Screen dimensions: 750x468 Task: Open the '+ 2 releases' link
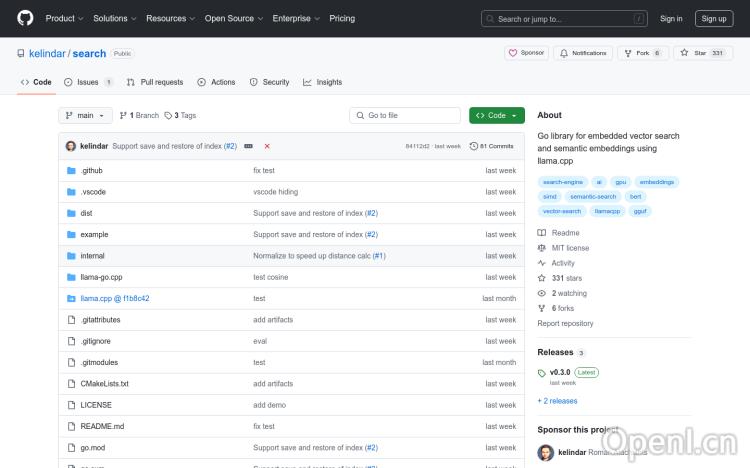coord(557,401)
